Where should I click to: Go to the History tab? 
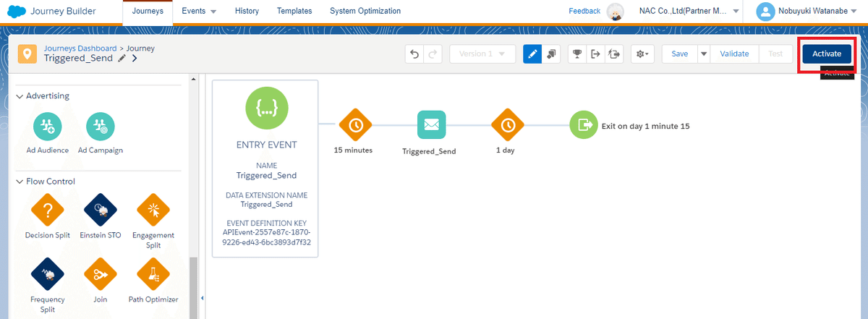coord(247,12)
